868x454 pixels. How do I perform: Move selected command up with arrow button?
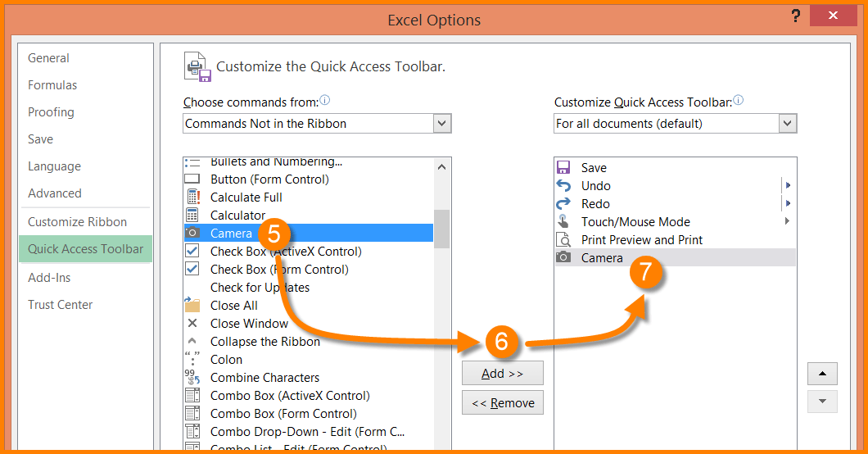(823, 374)
